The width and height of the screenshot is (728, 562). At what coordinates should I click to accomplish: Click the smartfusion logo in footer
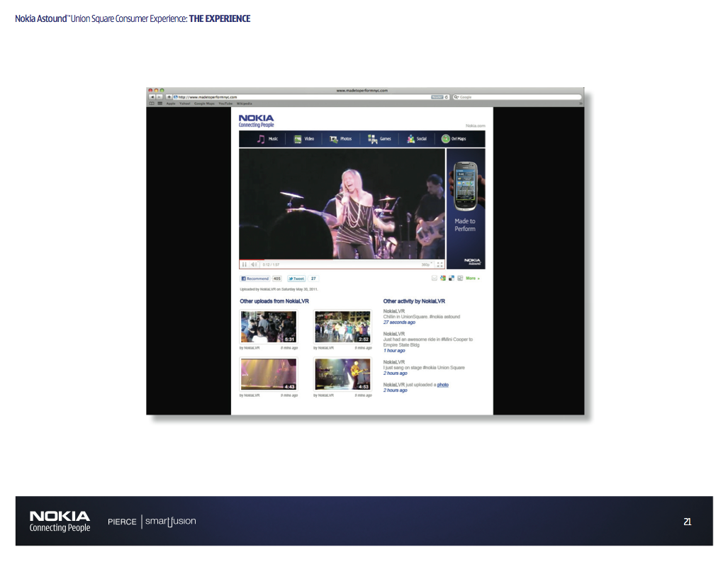point(170,521)
